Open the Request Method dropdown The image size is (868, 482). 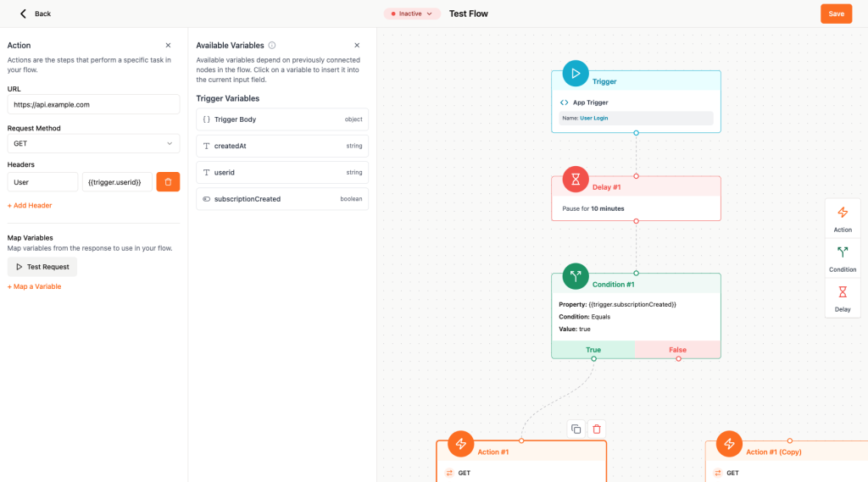pyautogui.click(x=93, y=144)
